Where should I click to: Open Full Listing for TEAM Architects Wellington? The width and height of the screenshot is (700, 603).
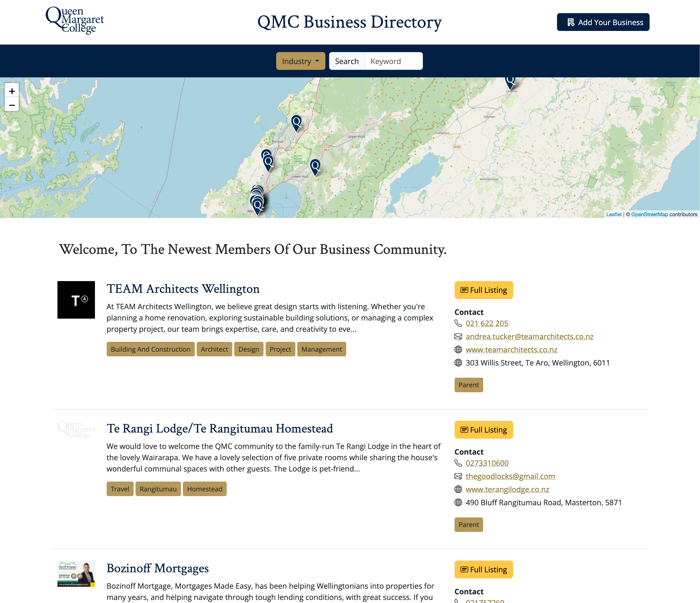click(483, 290)
